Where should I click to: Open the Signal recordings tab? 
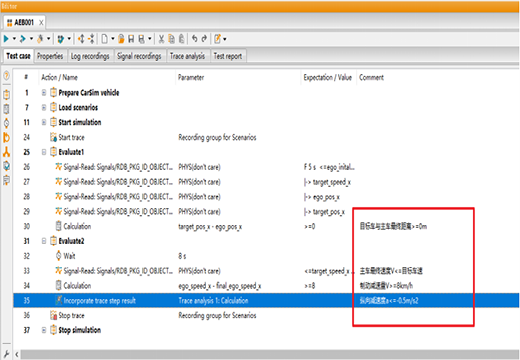139,56
